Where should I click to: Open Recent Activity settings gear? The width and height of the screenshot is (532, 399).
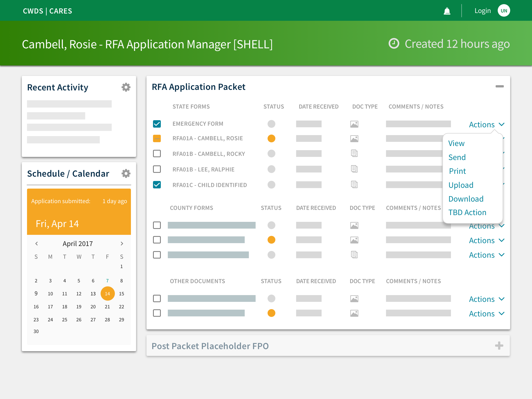[x=126, y=87]
